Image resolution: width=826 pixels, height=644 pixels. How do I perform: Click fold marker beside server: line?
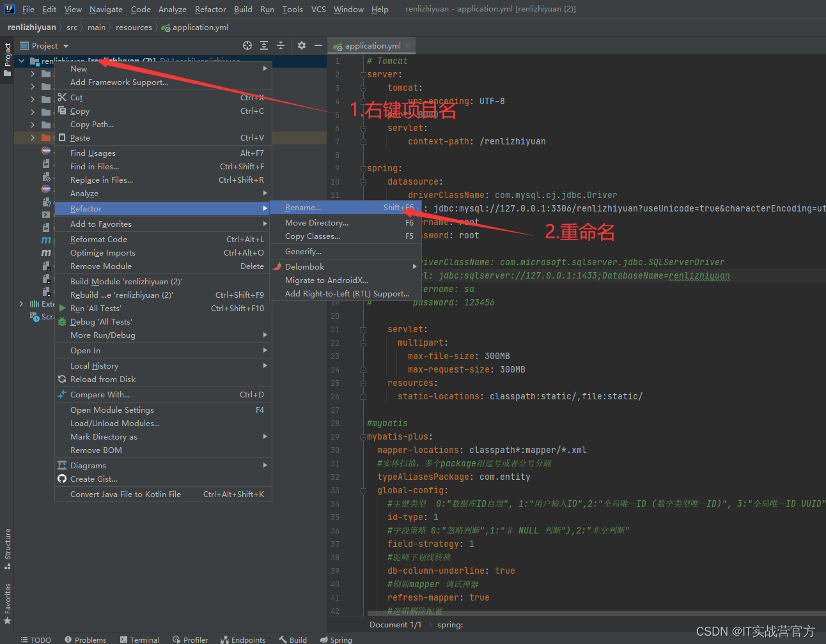pyautogui.click(x=362, y=75)
